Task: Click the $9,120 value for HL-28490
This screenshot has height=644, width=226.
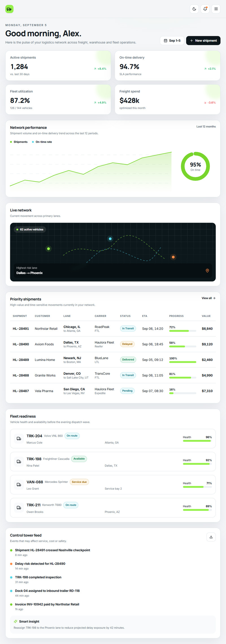Action: pyautogui.click(x=207, y=344)
